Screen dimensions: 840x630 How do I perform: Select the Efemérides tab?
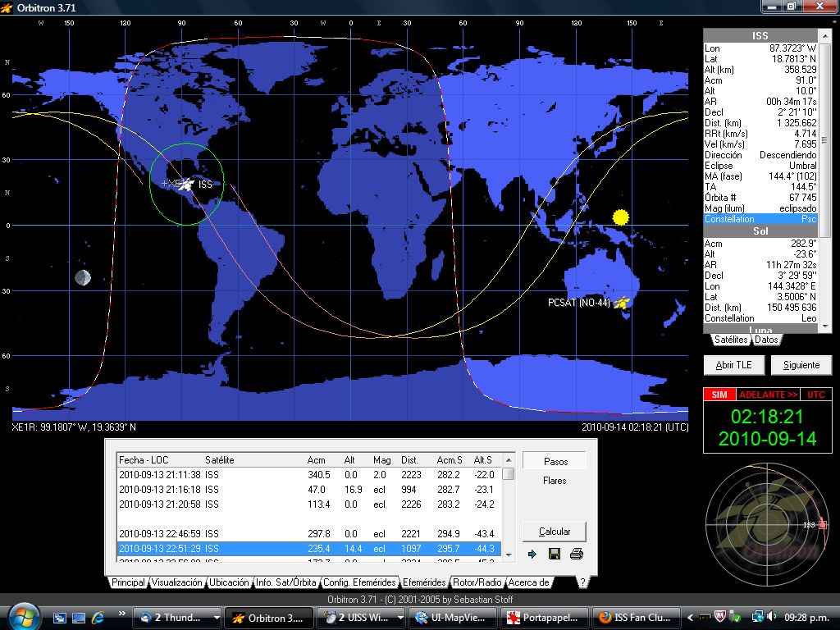424,582
